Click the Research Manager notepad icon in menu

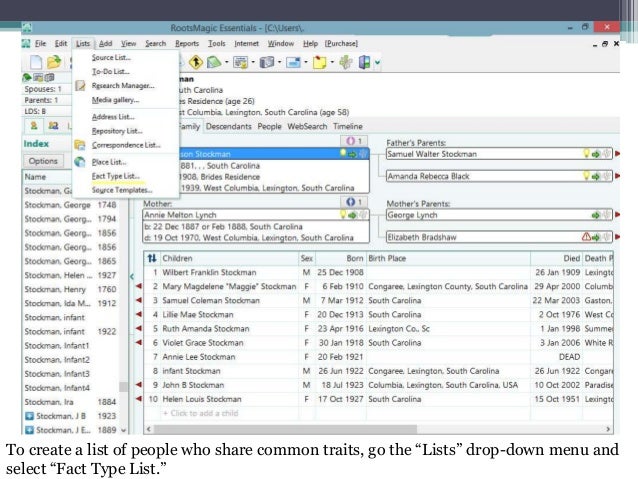(x=80, y=85)
